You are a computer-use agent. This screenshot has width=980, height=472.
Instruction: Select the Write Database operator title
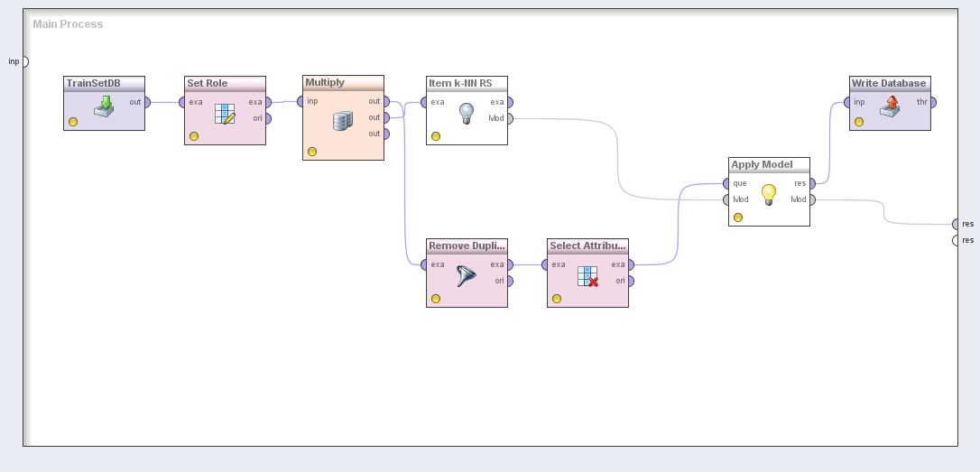pos(890,83)
